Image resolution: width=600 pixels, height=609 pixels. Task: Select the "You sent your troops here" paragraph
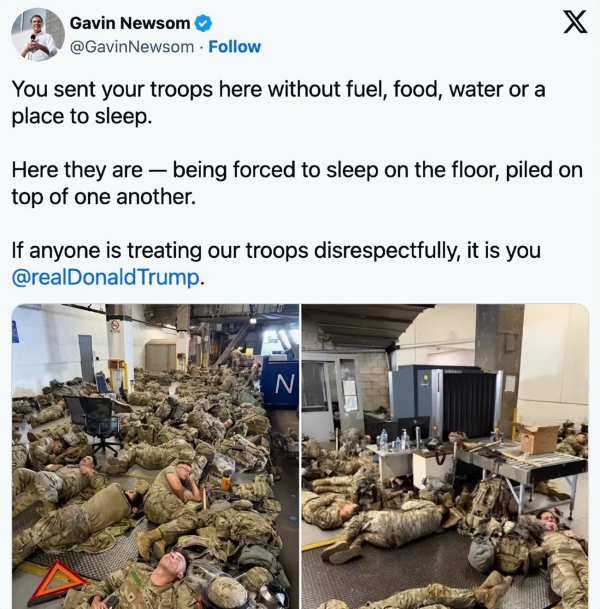278,102
